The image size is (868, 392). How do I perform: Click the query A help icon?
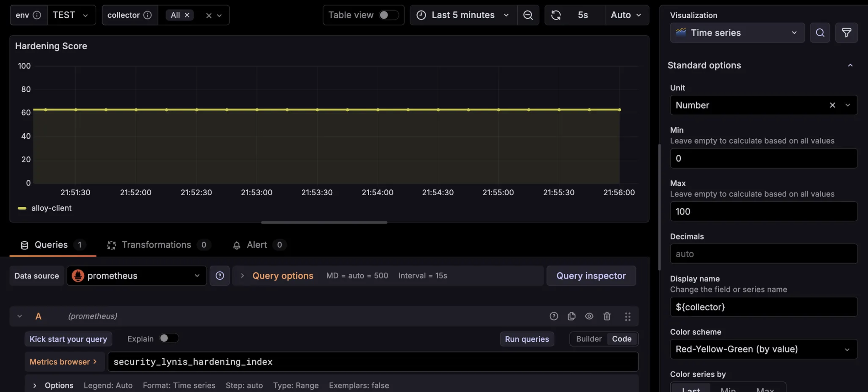554,316
